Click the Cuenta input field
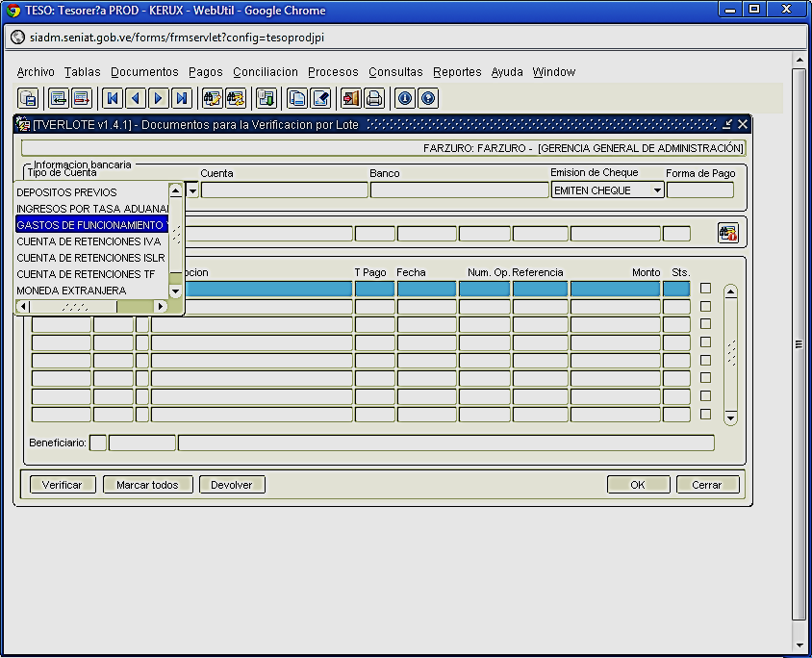 click(x=285, y=190)
